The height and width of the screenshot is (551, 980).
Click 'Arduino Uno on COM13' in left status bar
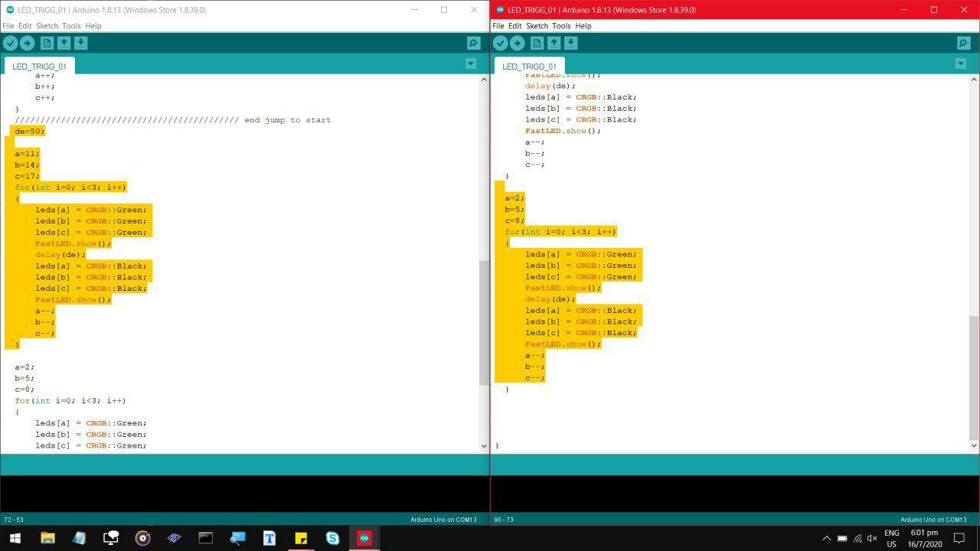(x=443, y=520)
